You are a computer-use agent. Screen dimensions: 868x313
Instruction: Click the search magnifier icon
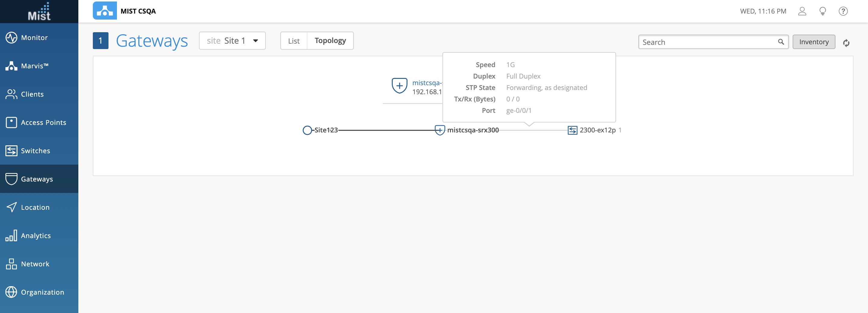[x=781, y=42]
